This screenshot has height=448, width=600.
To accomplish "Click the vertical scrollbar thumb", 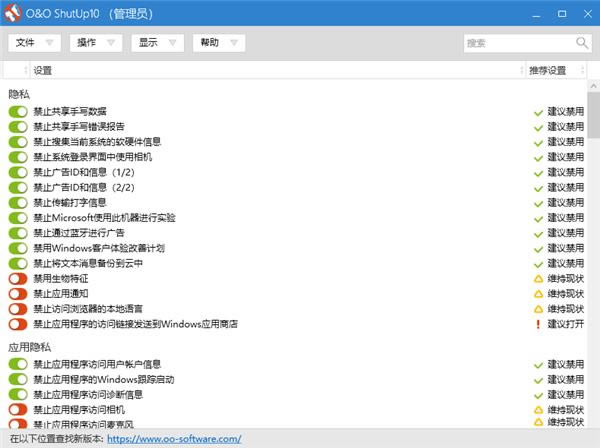I will tap(593, 115).
